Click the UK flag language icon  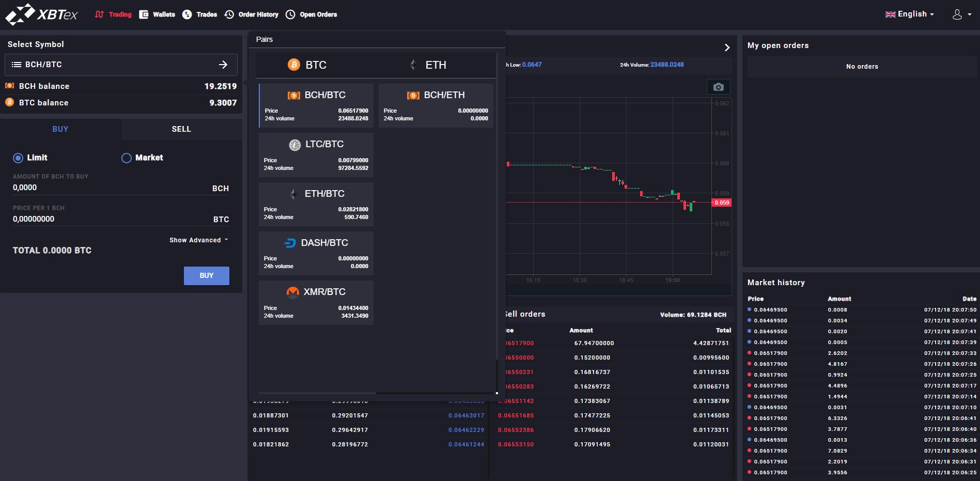tap(890, 14)
